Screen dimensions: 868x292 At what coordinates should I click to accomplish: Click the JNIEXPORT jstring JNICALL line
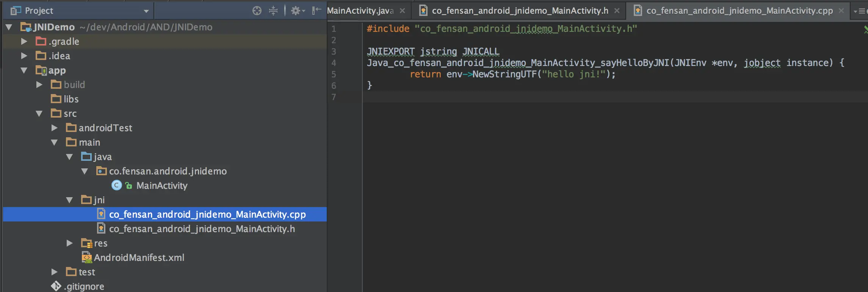tap(433, 52)
